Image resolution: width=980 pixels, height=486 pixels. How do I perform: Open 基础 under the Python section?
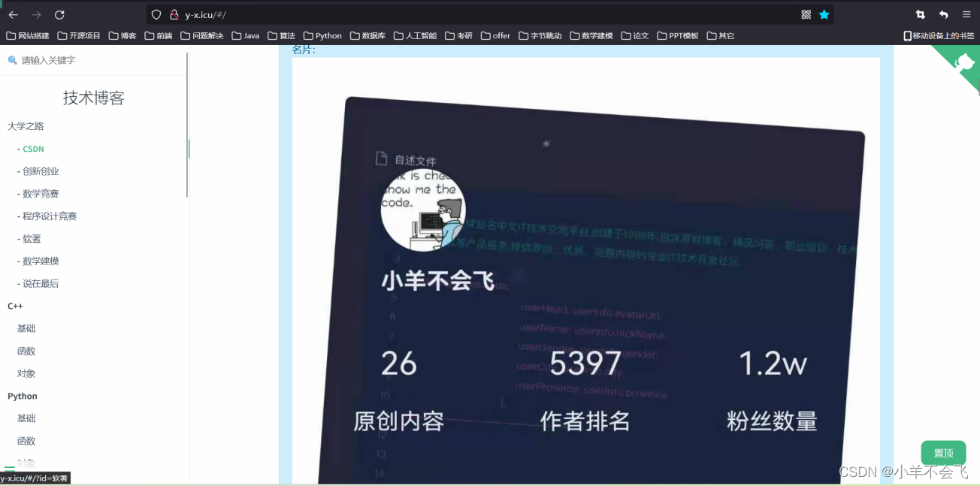26,418
